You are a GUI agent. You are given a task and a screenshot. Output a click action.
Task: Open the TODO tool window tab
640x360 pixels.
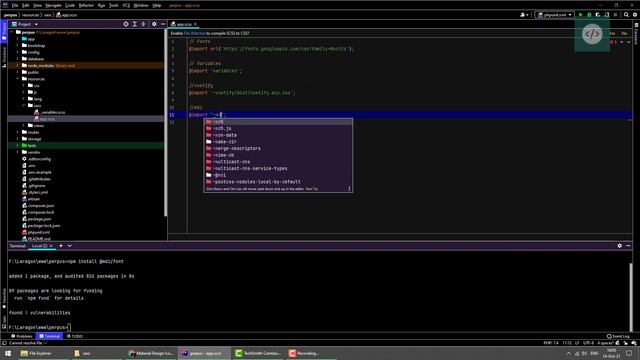[75, 336]
